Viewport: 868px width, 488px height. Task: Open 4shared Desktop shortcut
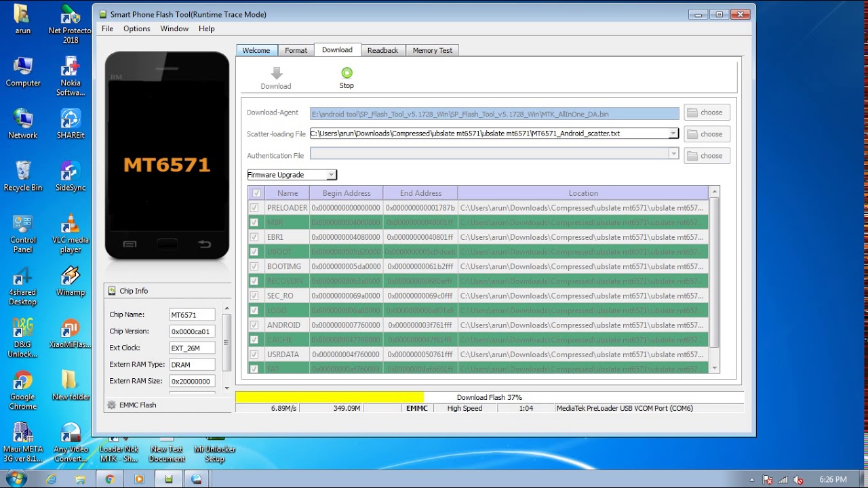point(23,285)
